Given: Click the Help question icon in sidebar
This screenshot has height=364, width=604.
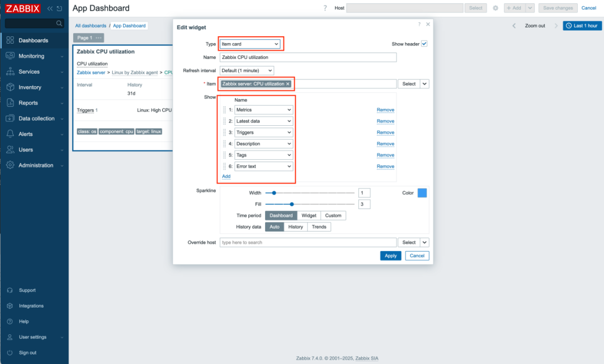Looking at the screenshot, I should click(x=10, y=322).
